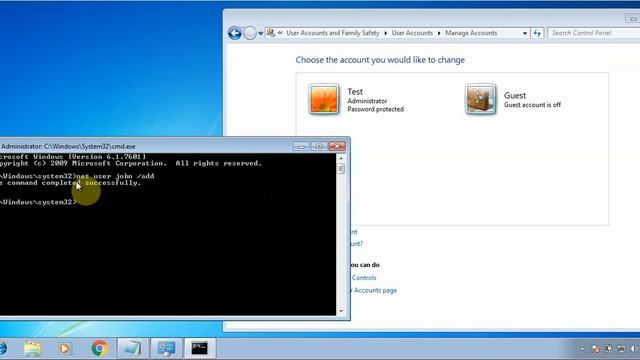Click the cmd.exe window title bar text
The height and width of the screenshot is (360, 640).
tap(68, 146)
